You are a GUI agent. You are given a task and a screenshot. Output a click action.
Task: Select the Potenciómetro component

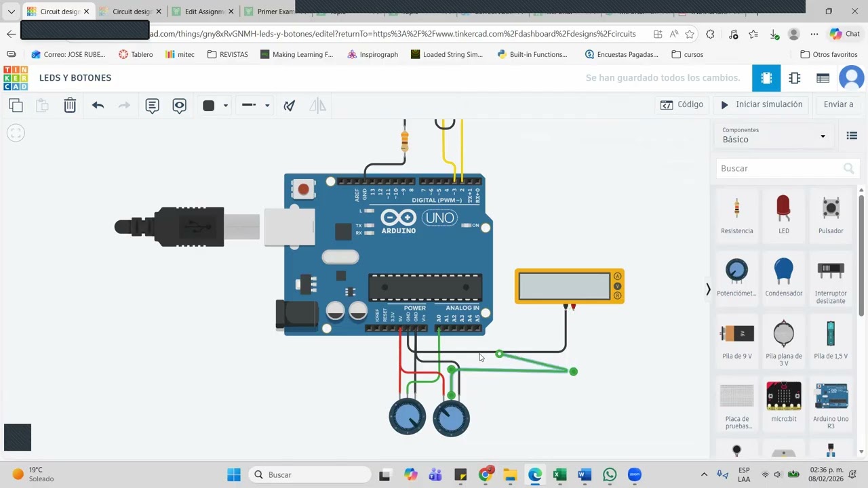tap(737, 278)
